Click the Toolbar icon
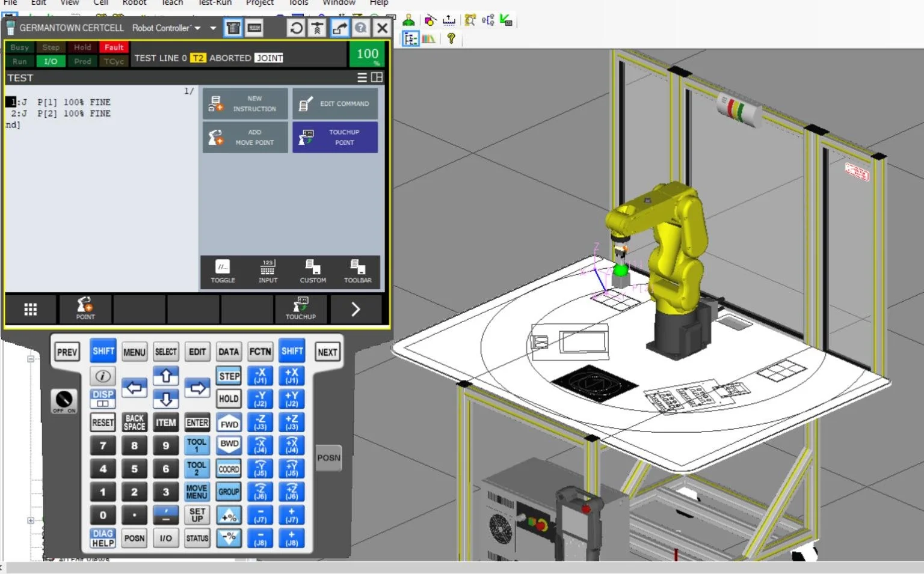924x574 pixels. click(x=357, y=271)
